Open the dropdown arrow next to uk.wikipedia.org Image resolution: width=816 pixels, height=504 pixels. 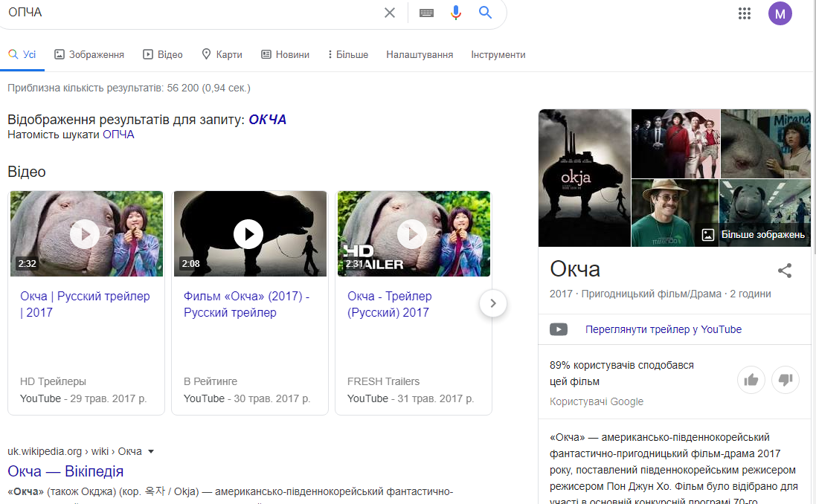(150, 451)
